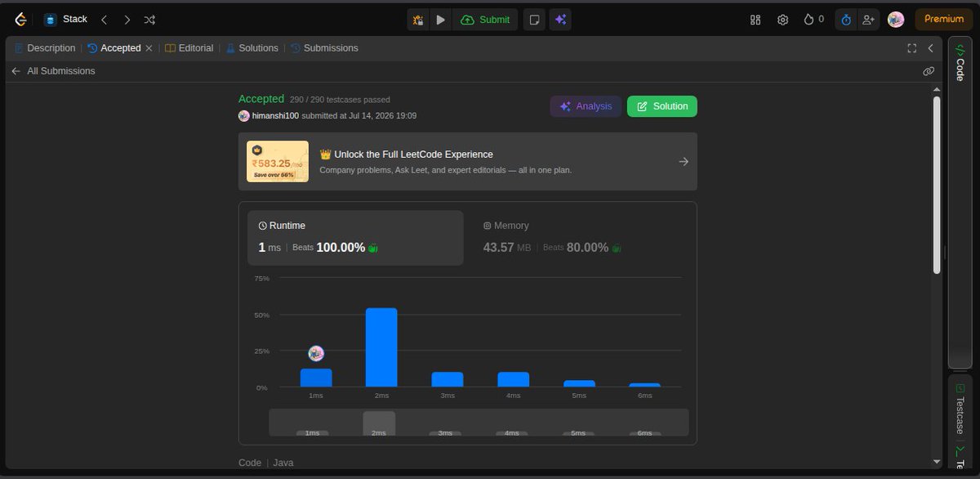Run the code with play icon

(441, 20)
